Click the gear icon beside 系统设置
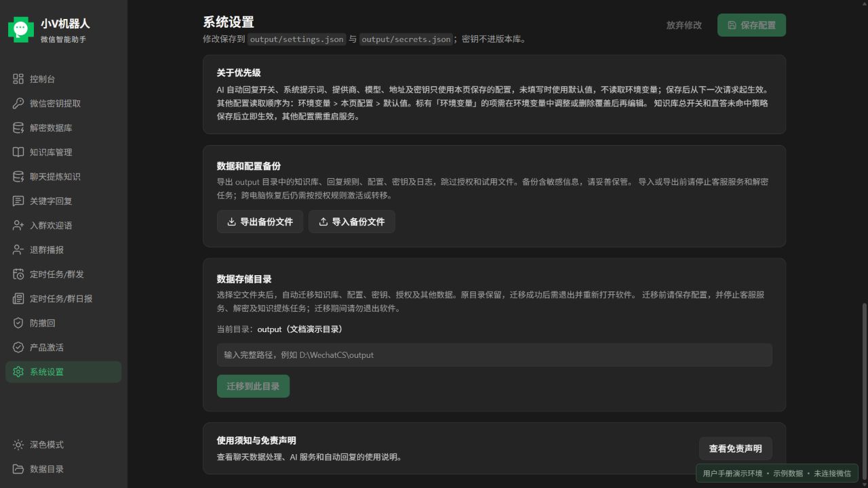The width and height of the screenshot is (868, 488). coord(18,372)
